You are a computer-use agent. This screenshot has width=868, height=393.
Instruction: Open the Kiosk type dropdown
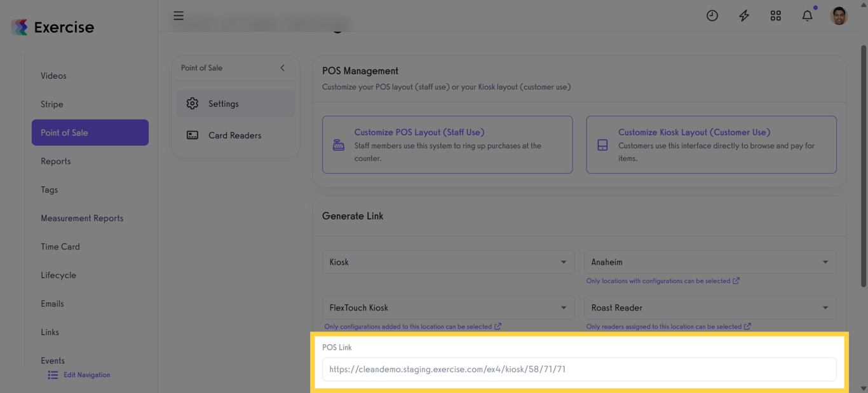point(447,262)
